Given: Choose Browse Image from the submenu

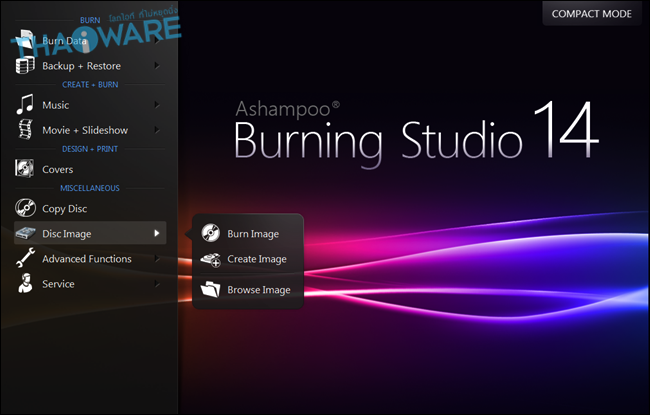Looking at the screenshot, I should tap(248, 289).
